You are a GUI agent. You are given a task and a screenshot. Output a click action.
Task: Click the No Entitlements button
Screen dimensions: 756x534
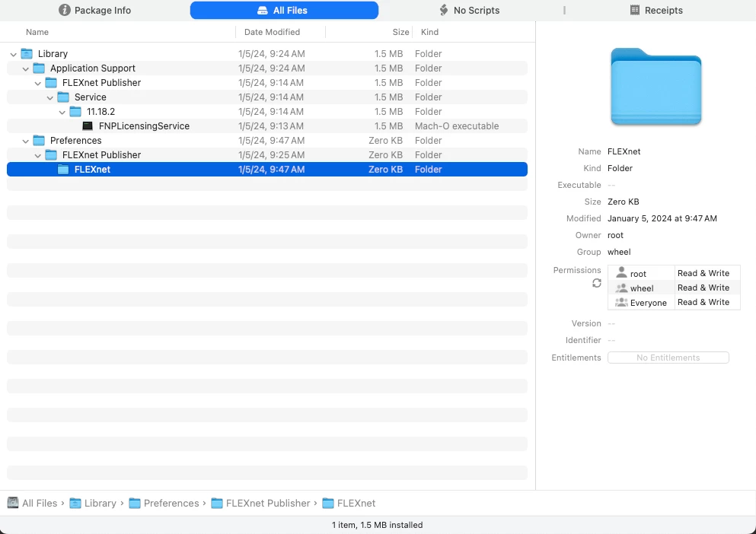(668, 358)
